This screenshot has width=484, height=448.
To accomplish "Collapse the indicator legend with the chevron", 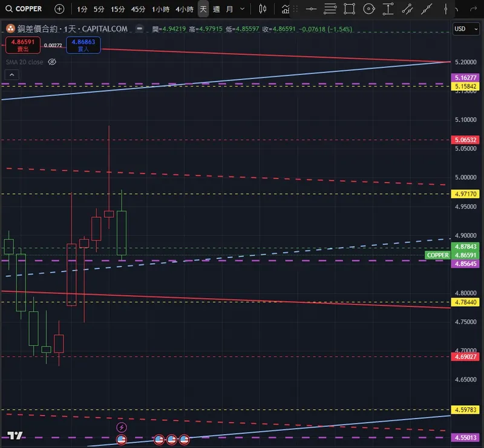I will (x=11, y=75).
